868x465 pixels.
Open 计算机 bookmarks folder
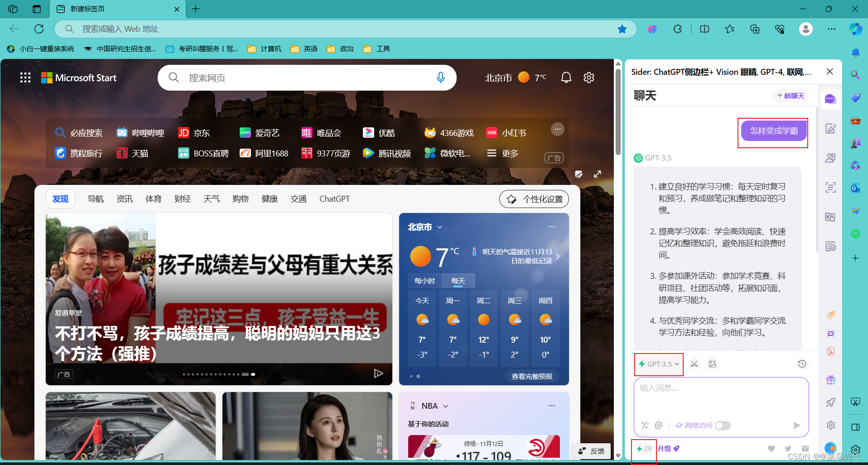265,48
